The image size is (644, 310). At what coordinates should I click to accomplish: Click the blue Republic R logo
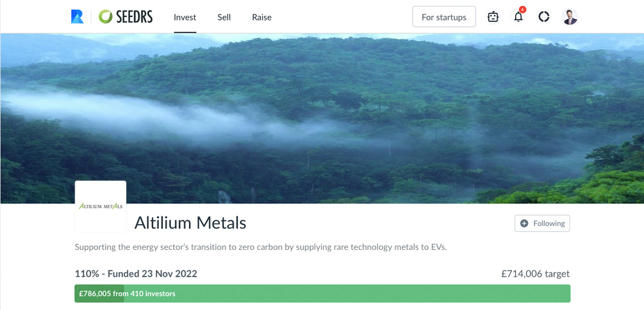click(77, 17)
